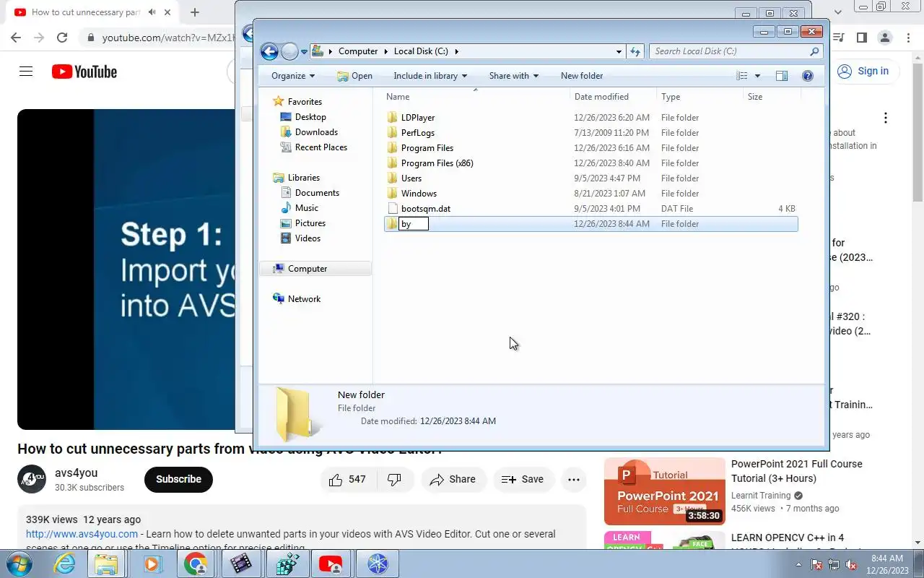924x578 pixels.
Task: Change view using the view icon
Action: coord(742,76)
